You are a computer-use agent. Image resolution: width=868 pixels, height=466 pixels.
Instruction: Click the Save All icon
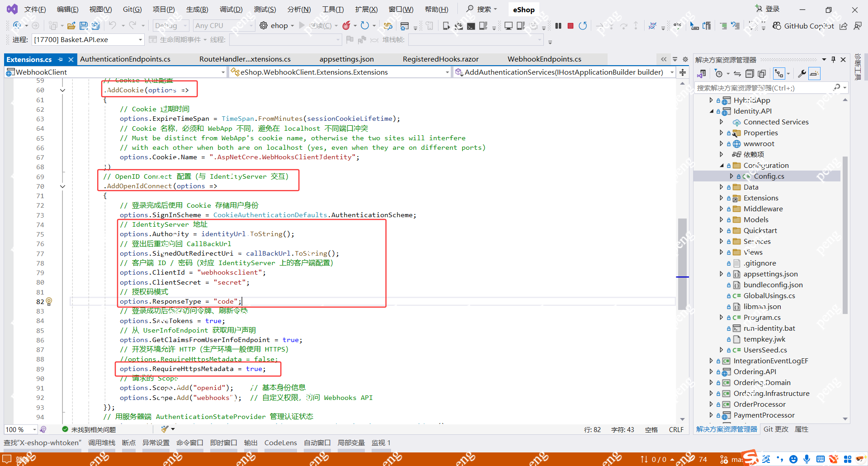(95, 26)
